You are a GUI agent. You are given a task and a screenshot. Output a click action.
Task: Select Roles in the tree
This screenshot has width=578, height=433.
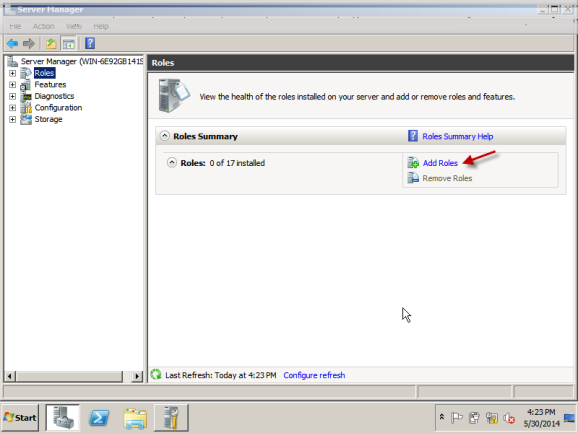(44, 73)
